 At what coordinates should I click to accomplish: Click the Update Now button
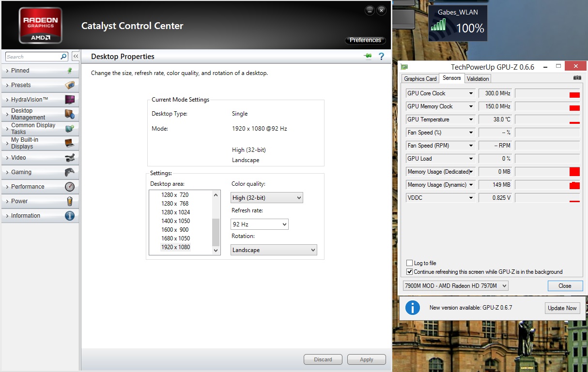click(x=562, y=308)
